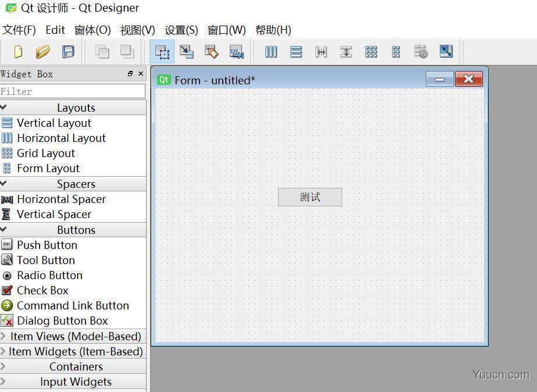This screenshot has height=392, width=537.
Task: Expand Item Views (Model-Based) category
Action: (x=75, y=336)
